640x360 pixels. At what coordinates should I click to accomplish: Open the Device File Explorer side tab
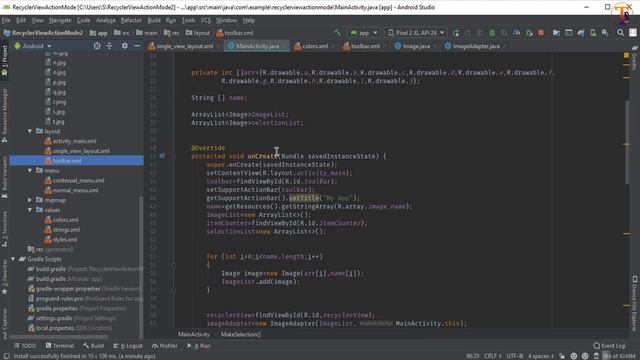(635, 303)
